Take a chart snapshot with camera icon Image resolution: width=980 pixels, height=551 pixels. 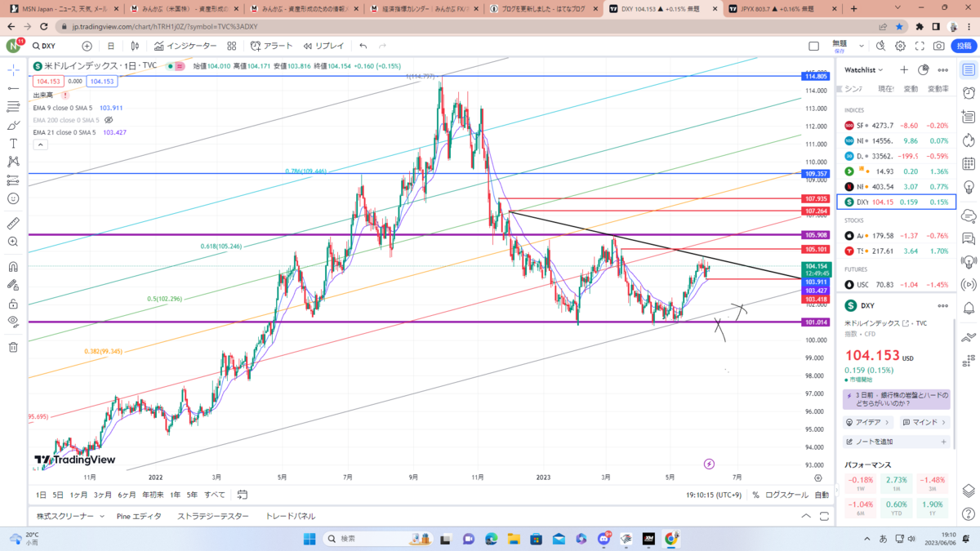(x=939, y=46)
